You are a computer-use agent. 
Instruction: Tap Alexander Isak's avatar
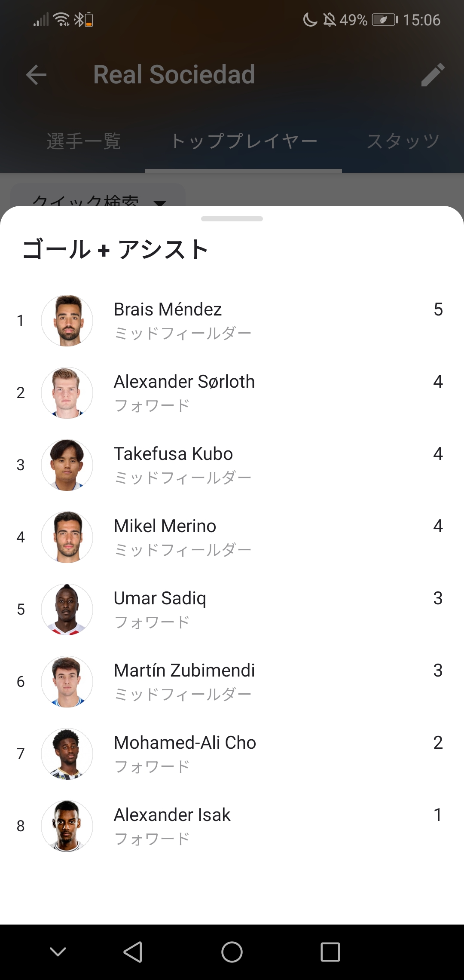click(67, 826)
